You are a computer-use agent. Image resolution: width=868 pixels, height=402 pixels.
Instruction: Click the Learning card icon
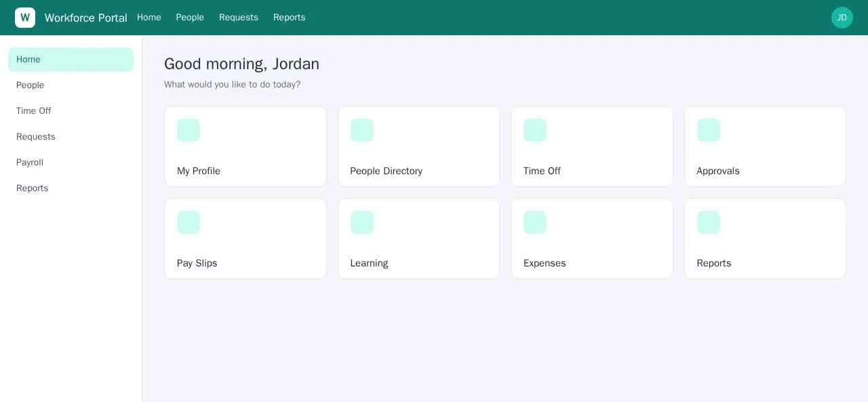click(x=362, y=222)
